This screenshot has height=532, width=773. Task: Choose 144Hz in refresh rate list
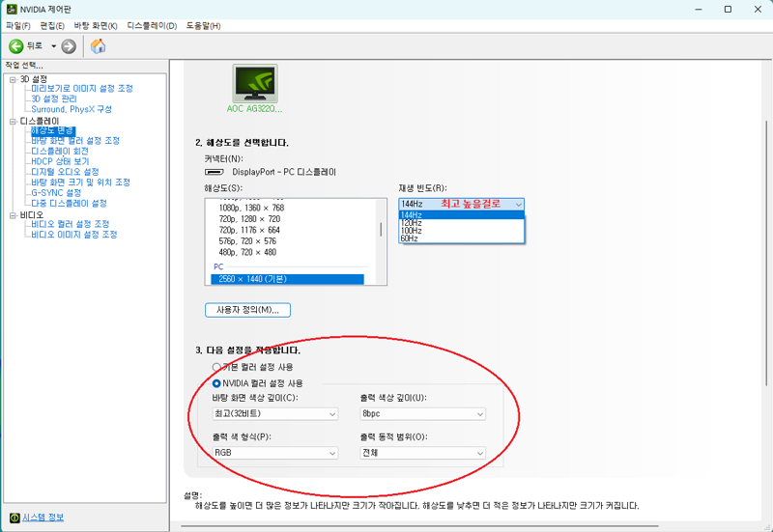click(462, 215)
